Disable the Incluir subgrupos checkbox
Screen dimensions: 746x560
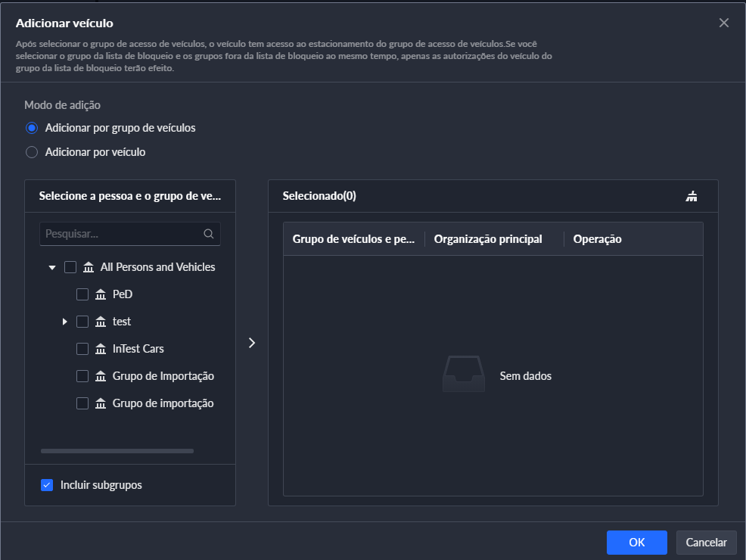point(47,485)
